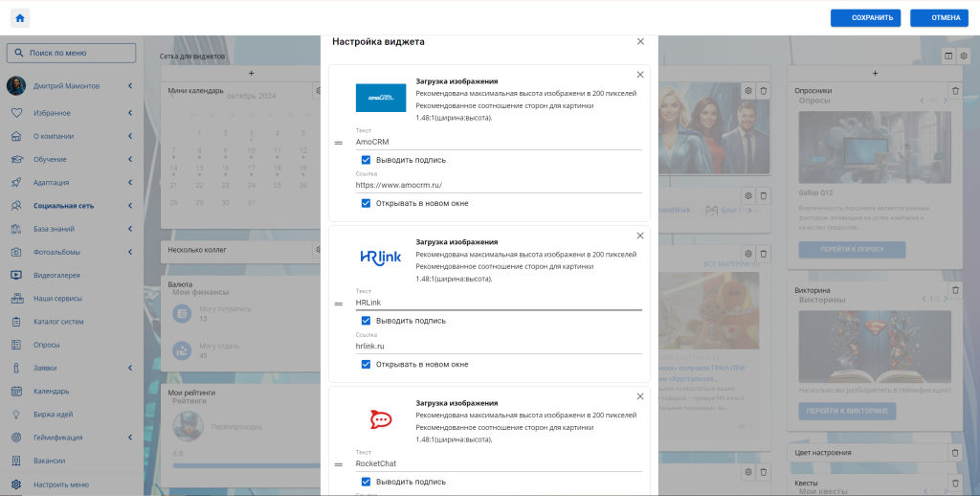Click the home icon in top bar

click(x=20, y=17)
